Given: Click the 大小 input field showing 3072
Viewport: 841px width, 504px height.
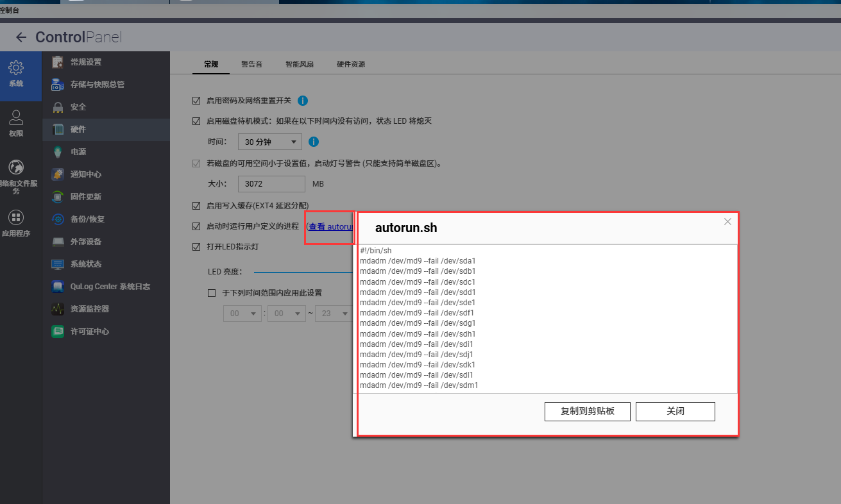Looking at the screenshot, I should (x=271, y=184).
